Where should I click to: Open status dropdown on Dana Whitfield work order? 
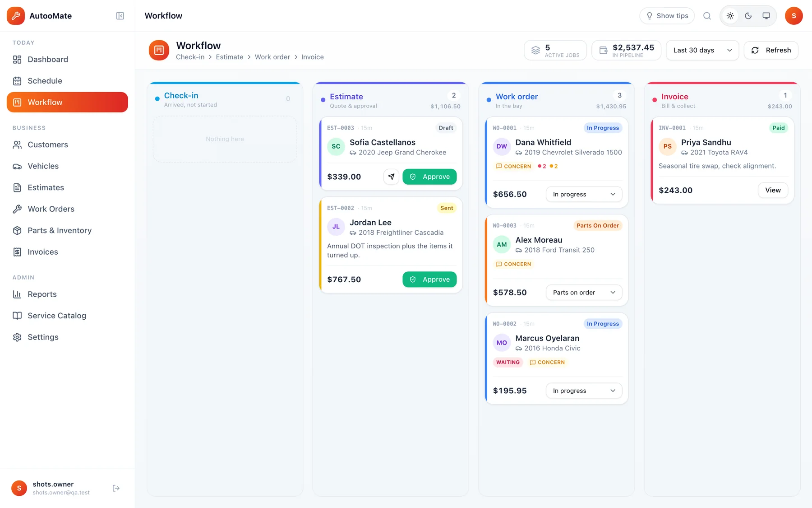(584, 194)
